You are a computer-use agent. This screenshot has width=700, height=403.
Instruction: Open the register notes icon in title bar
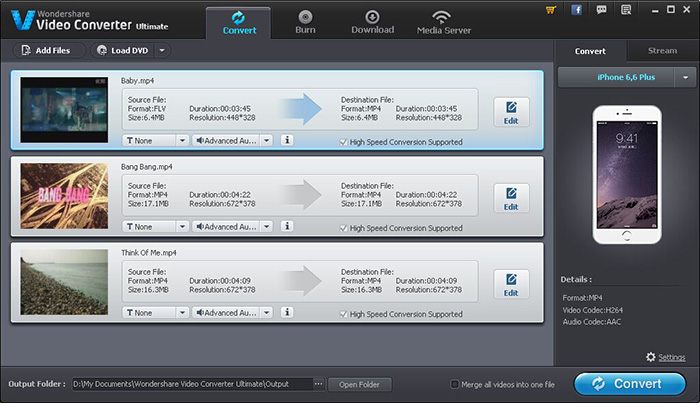click(626, 10)
